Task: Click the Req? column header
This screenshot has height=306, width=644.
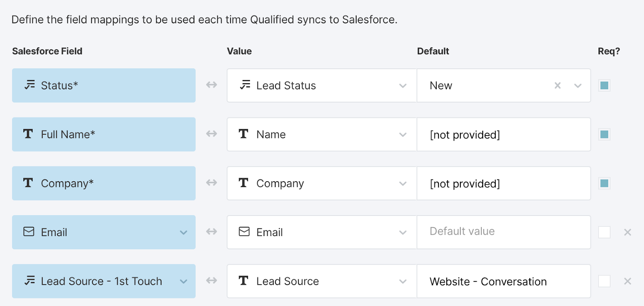Action: [x=609, y=51]
